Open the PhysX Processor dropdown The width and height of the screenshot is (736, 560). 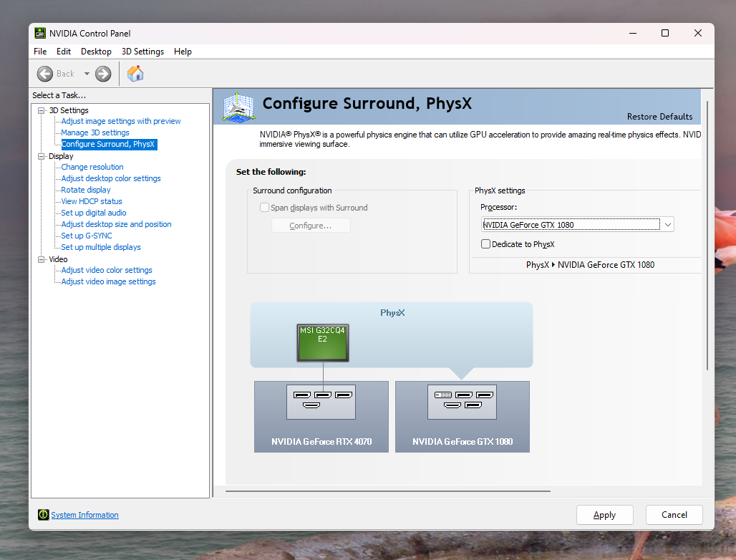(x=667, y=225)
